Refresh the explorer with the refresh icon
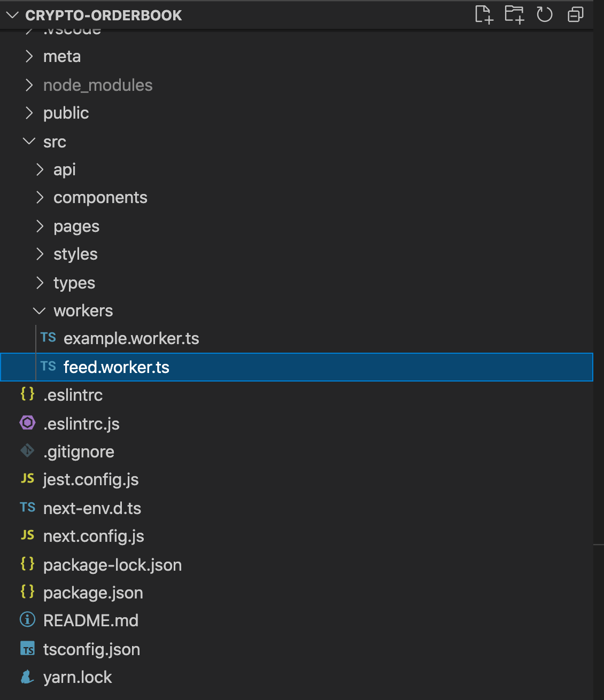Screen dimensions: 604x700 tap(545, 14)
